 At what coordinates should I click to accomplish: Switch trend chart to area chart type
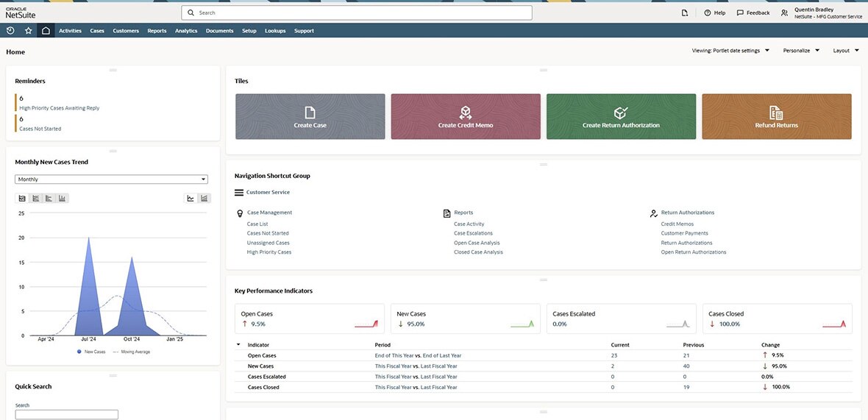(x=22, y=198)
